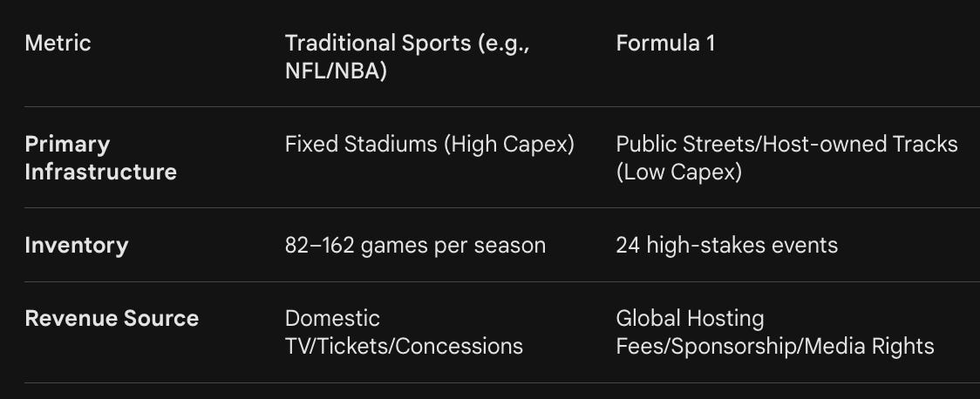Click Global Hosting text in Formula 1 column

690,319
